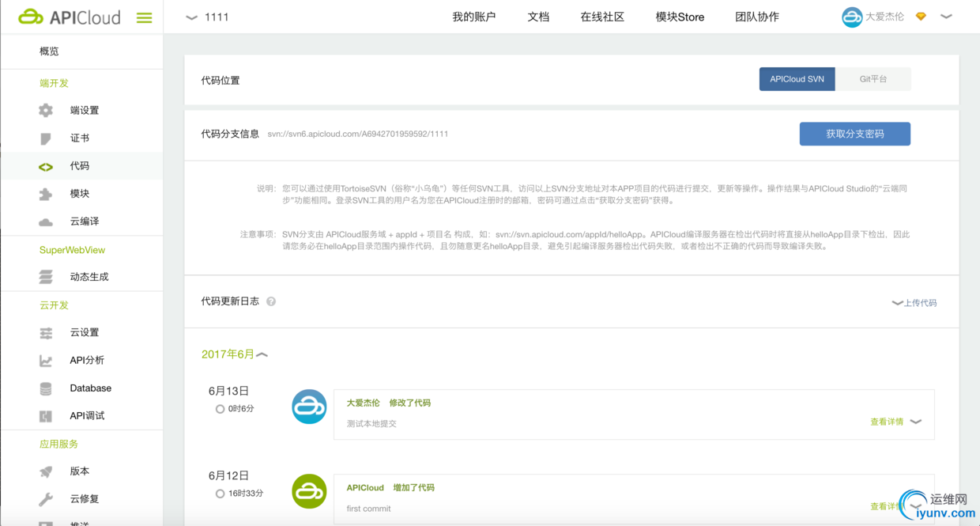Open 端设置 gear icon in sidebar

(x=46, y=111)
